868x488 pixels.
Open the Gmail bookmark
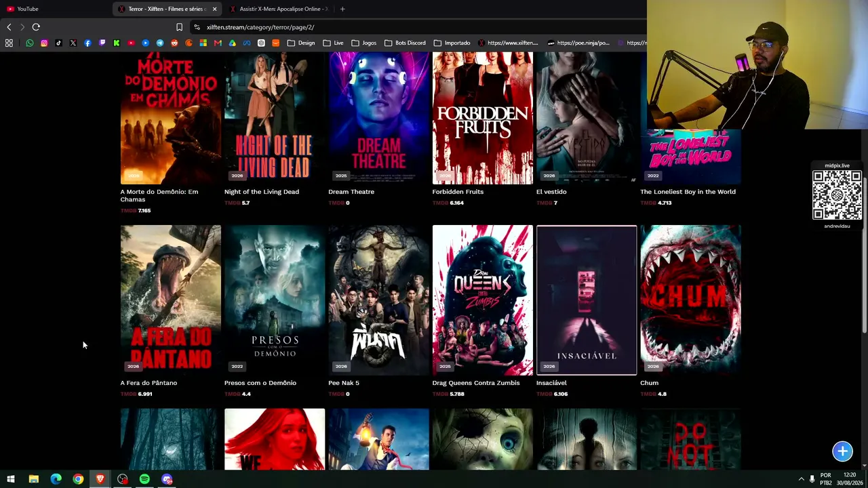click(218, 43)
